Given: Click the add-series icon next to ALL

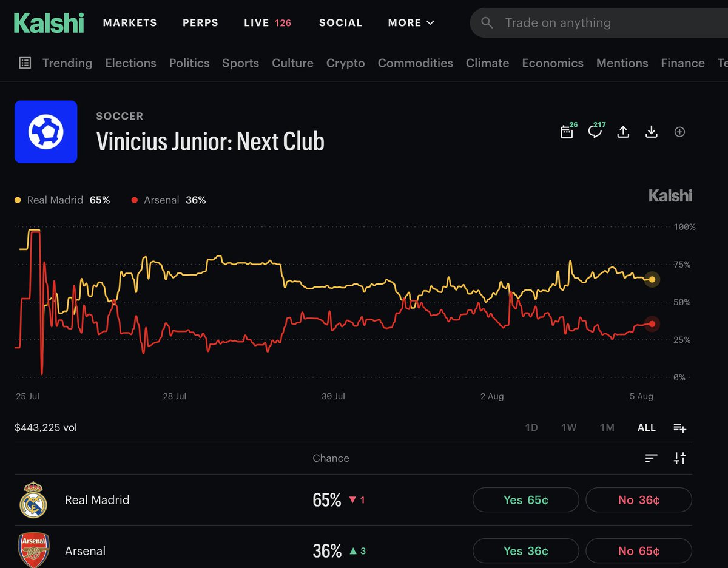Looking at the screenshot, I should click(x=680, y=428).
